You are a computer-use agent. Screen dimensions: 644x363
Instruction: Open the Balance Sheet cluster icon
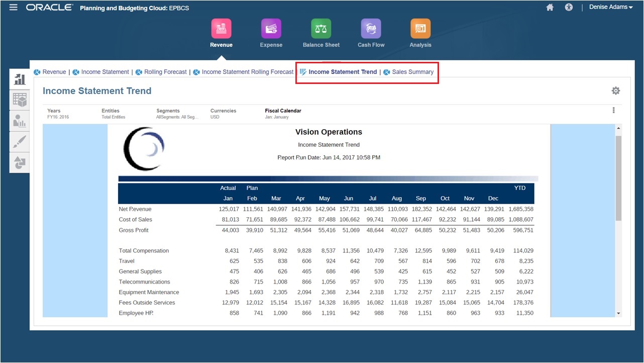(x=321, y=29)
